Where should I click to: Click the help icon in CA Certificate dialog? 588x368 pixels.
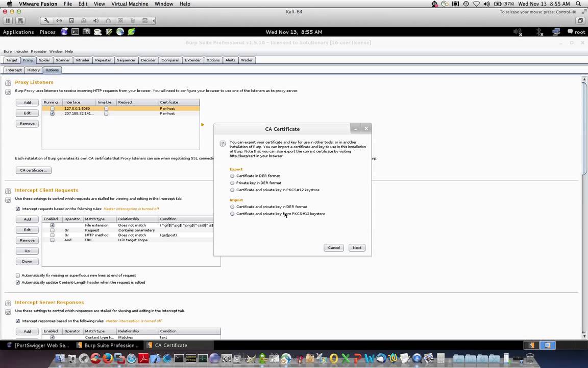223,144
